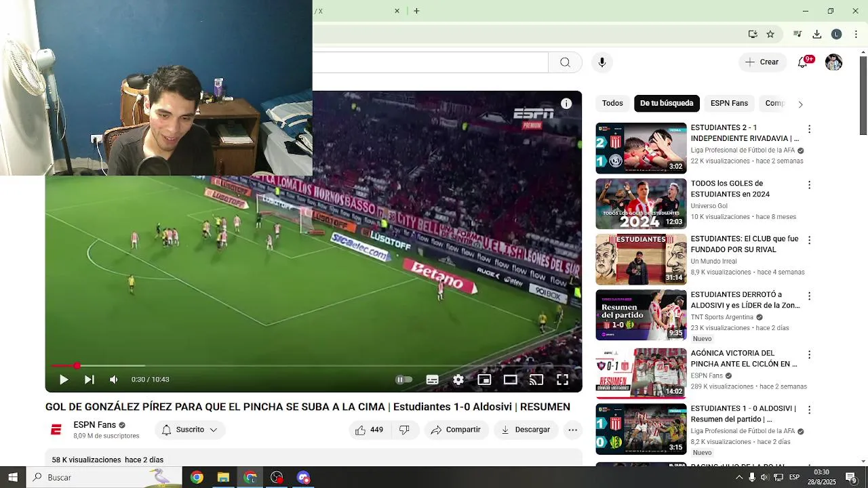Open the Estudiantes 2-1 Independiente Rivadavia thumbnail

pyautogui.click(x=641, y=148)
